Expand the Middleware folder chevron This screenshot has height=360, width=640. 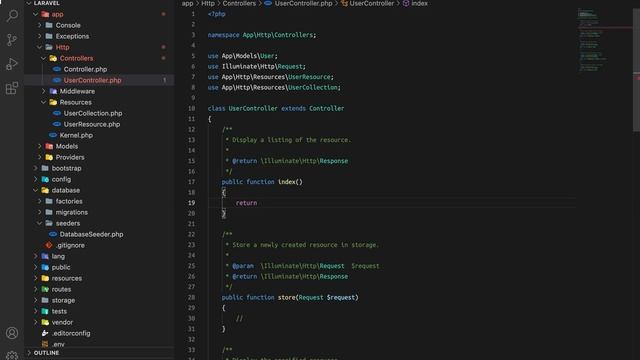pyautogui.click(x=44, y=91)
